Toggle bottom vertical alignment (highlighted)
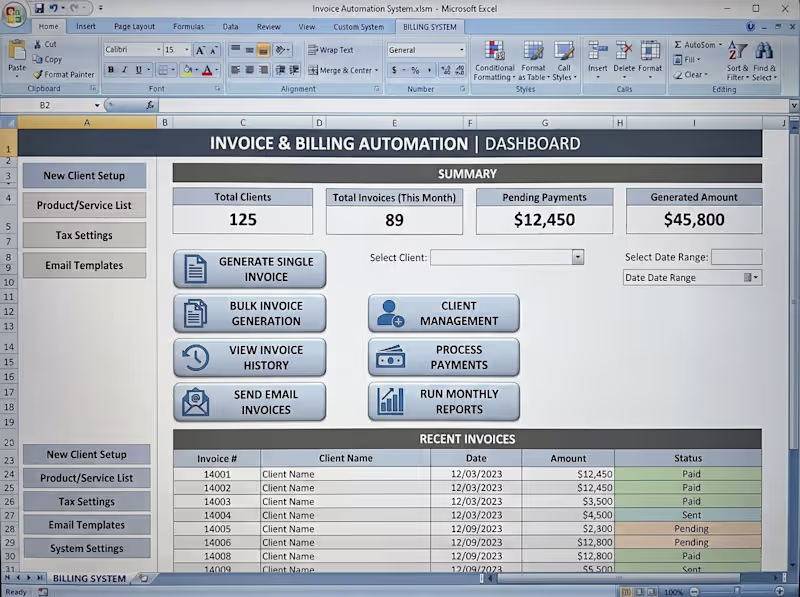The height and width of the screenshot is (597, 800). [263, 50]
